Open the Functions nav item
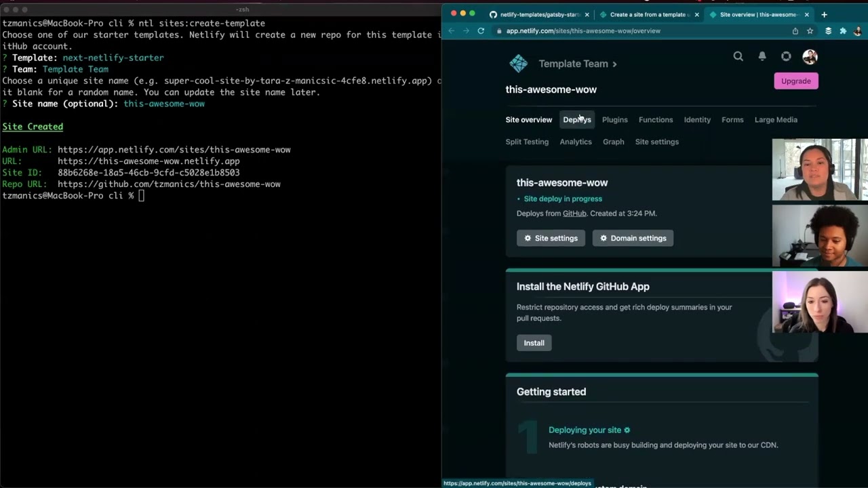 pos(656,120)
